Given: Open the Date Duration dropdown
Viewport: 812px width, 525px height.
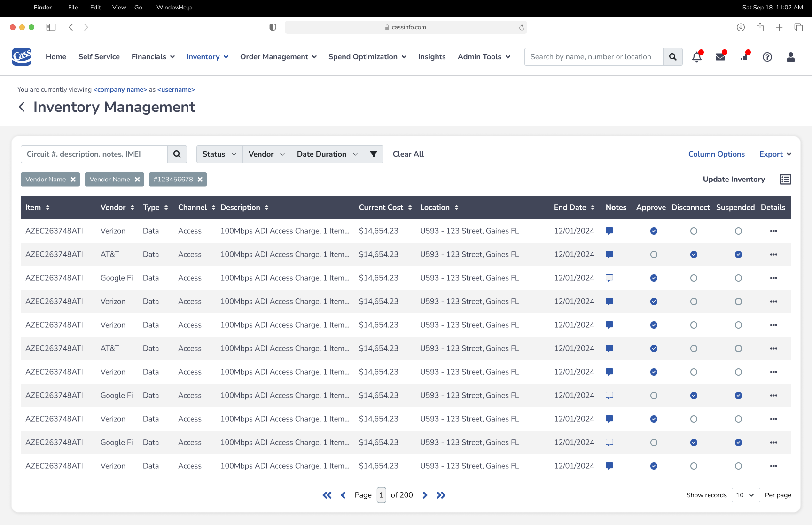Looking at the screenshot, I should tap(327, 154).
